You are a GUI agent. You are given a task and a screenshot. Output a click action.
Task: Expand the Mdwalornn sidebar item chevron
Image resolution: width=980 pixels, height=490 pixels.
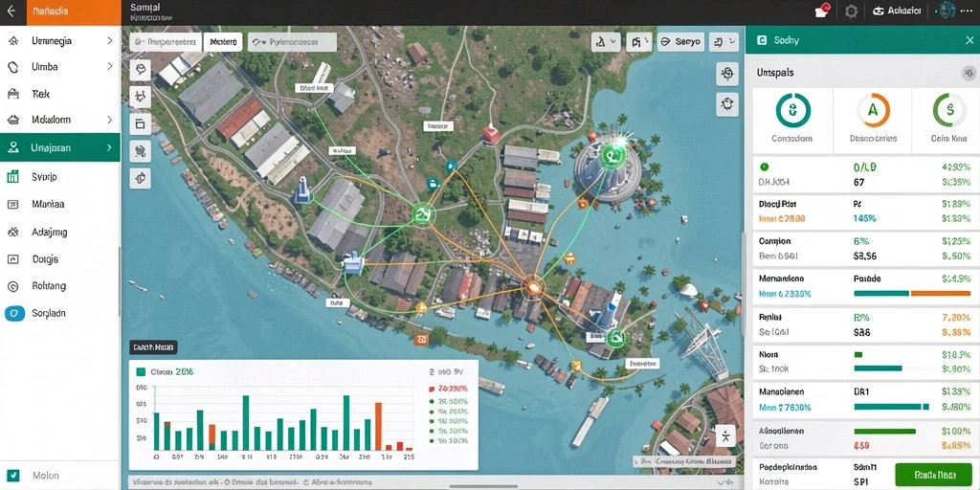pos(109,120)
